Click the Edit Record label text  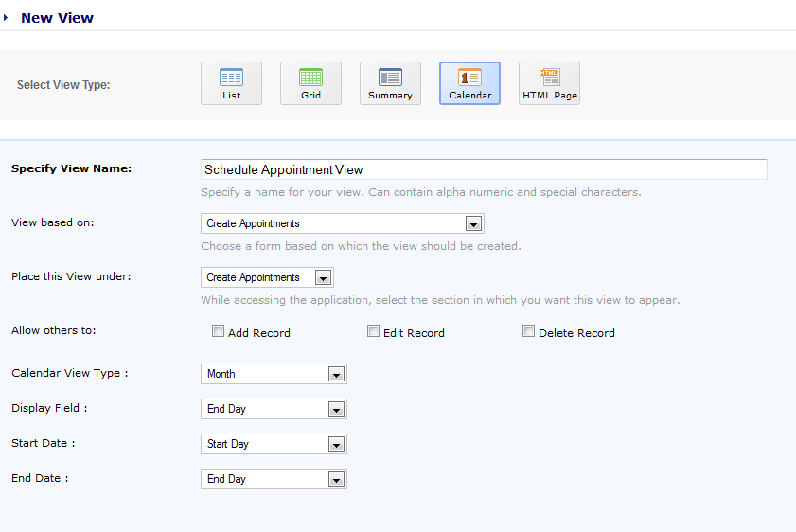coord(414,333)
